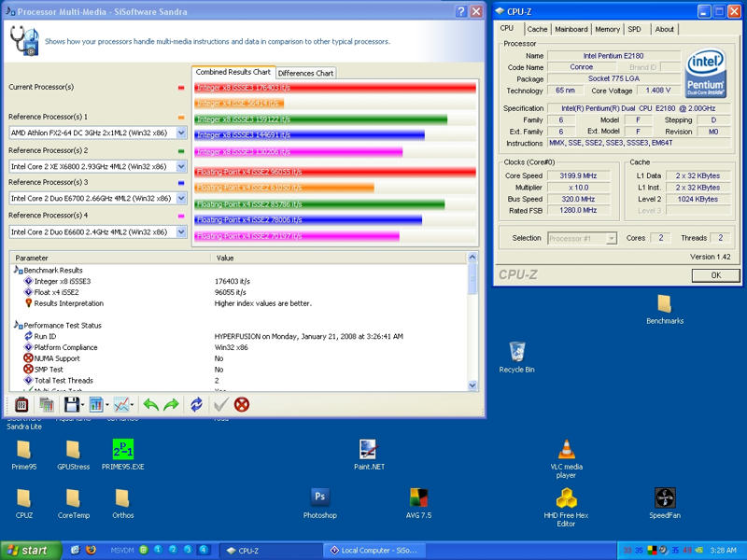Click the Sandra toolbar icon beside the floppy disk

point(46,405)
